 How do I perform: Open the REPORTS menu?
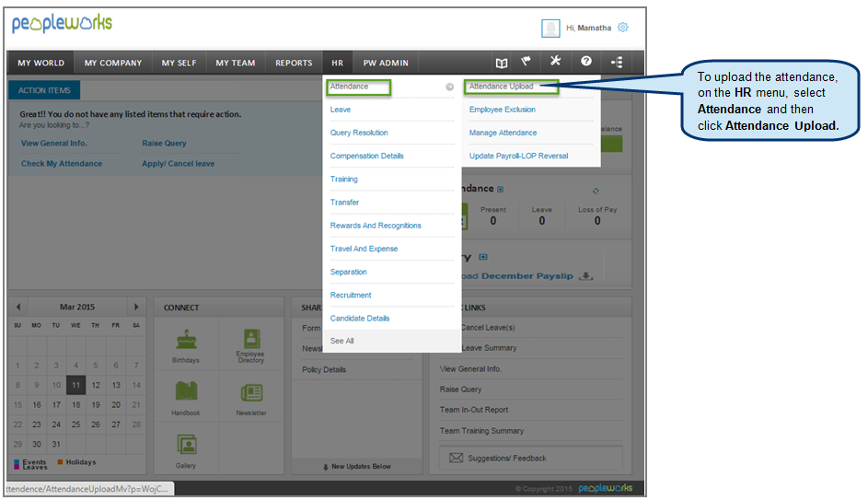[x=294, y=64]
